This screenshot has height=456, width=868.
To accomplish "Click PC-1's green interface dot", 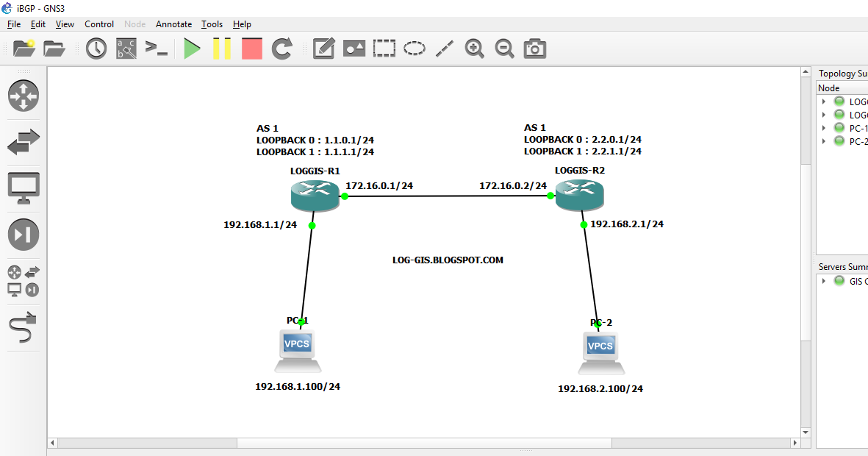I will click(301, 321).
